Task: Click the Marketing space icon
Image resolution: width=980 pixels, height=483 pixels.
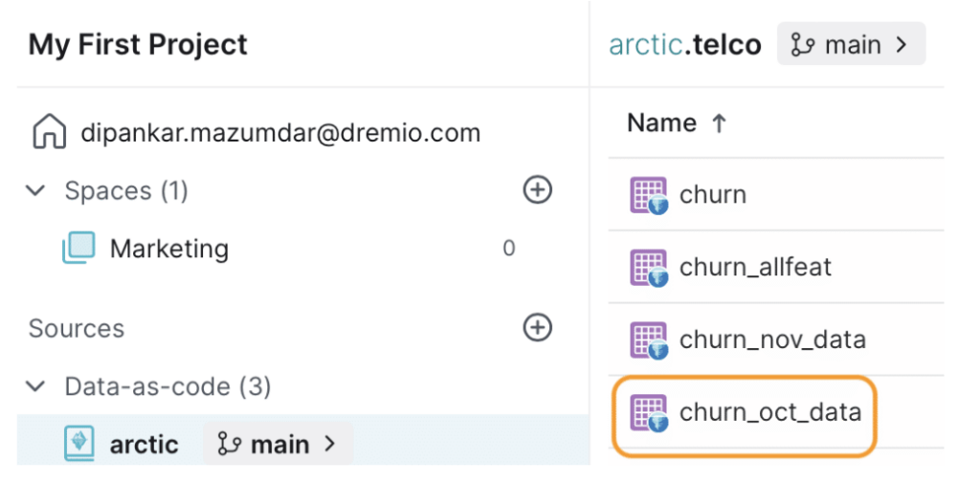Action: pyautogui.click(x=78, y=248)
